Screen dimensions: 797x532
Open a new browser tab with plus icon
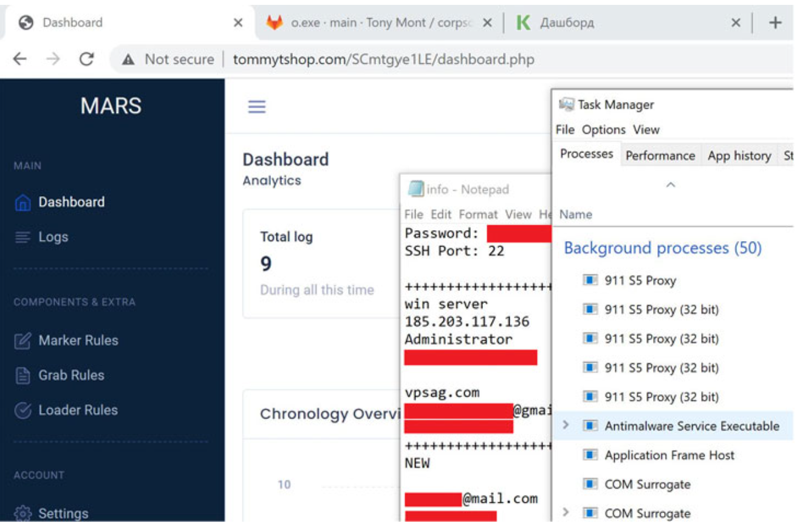point(775,23)
